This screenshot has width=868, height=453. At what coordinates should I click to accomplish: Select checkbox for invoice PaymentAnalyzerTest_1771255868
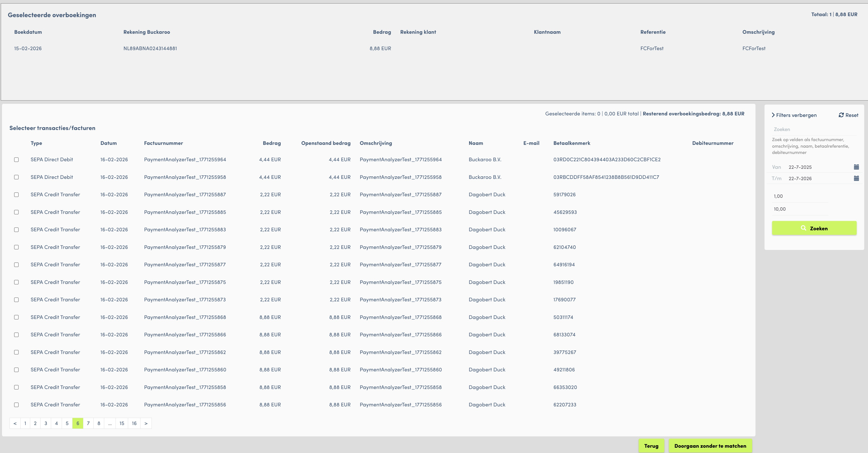click(16, 317)
